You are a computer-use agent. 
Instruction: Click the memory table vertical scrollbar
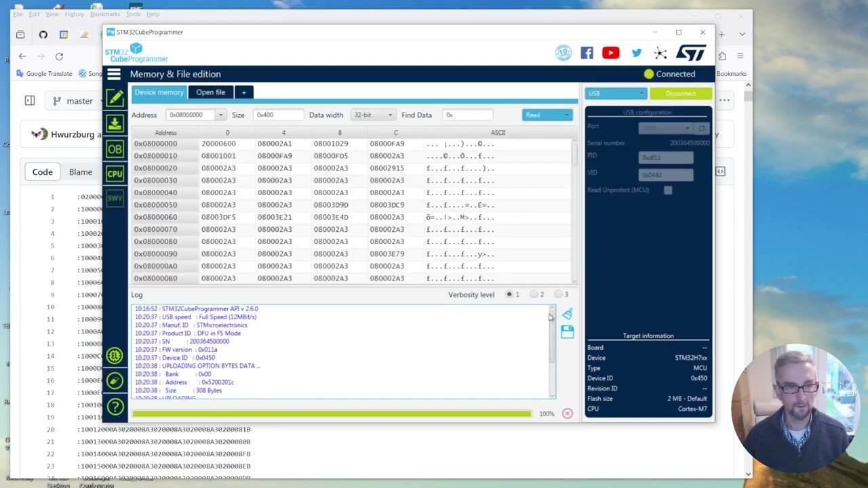click(574, 211)
